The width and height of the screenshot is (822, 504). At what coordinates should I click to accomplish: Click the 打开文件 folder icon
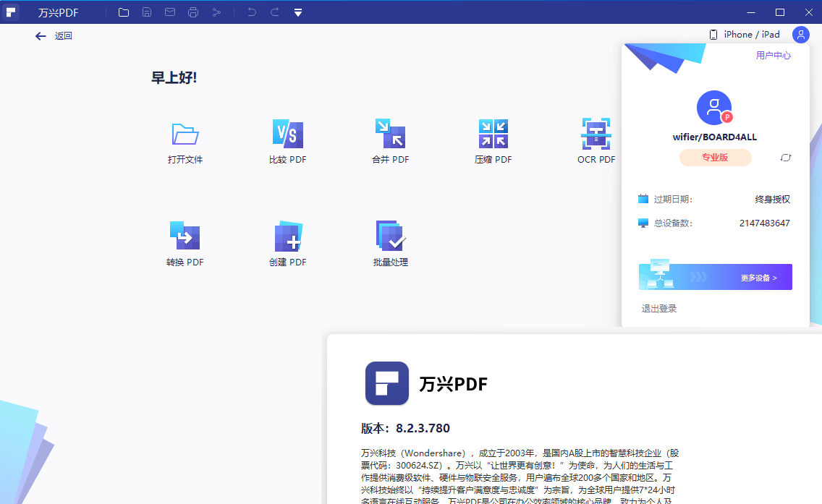[185, 140]
